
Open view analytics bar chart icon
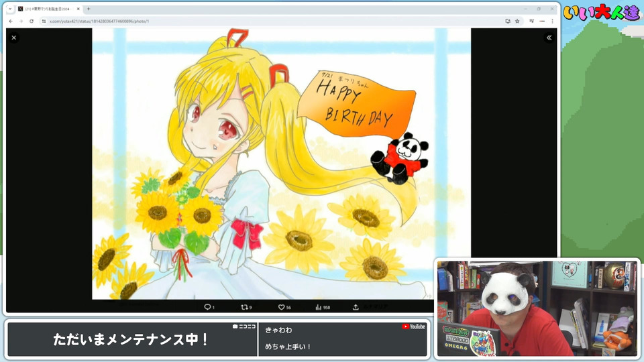point(318,307)
